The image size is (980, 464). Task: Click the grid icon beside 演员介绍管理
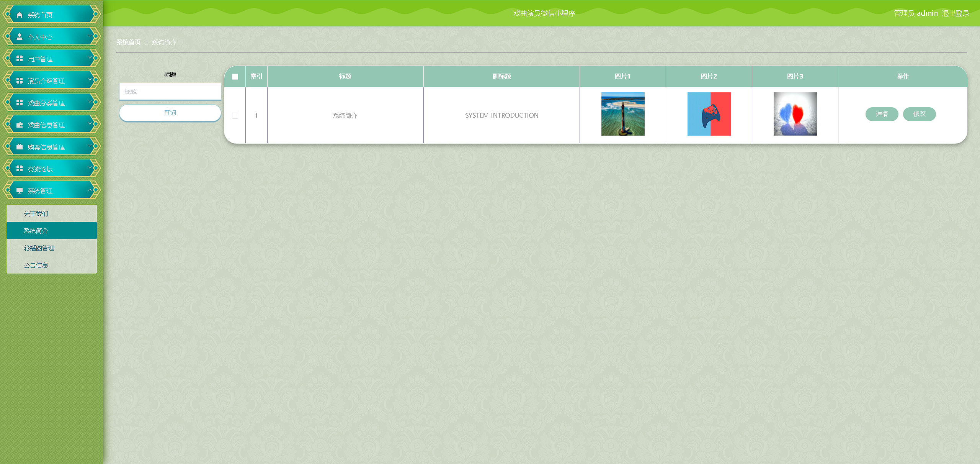20,81
